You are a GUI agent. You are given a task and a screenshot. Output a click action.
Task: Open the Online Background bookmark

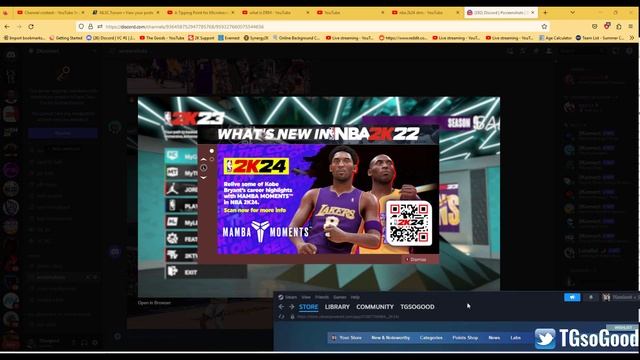coord(296,38)
